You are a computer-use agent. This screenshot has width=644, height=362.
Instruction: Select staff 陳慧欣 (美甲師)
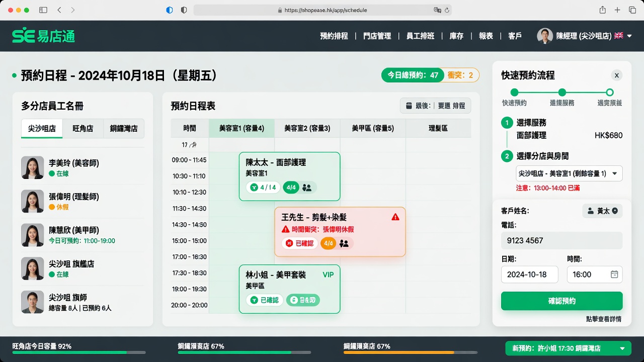(x=83, y=235)
